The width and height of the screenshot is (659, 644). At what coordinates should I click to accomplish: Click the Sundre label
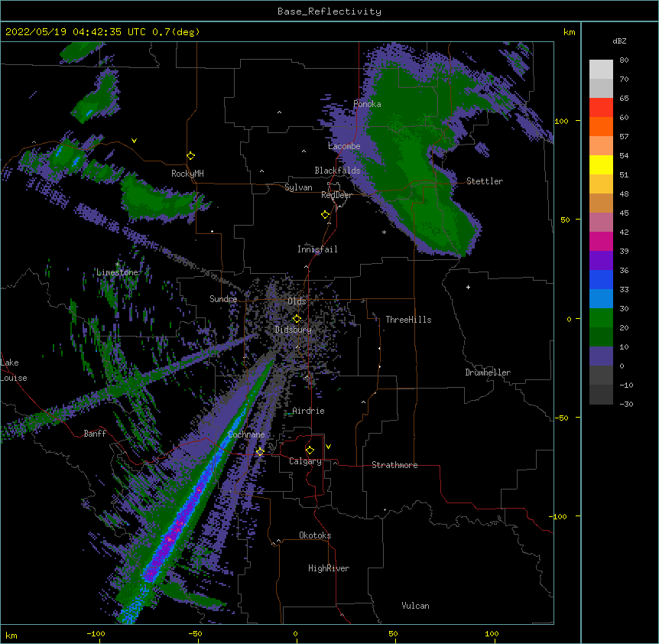point(223,299)
